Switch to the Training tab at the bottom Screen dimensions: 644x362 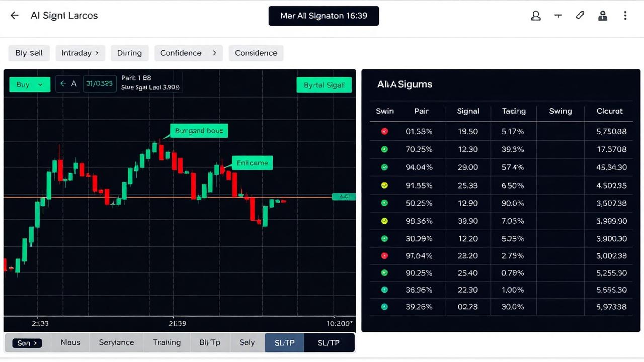click(x=167, y=342)
